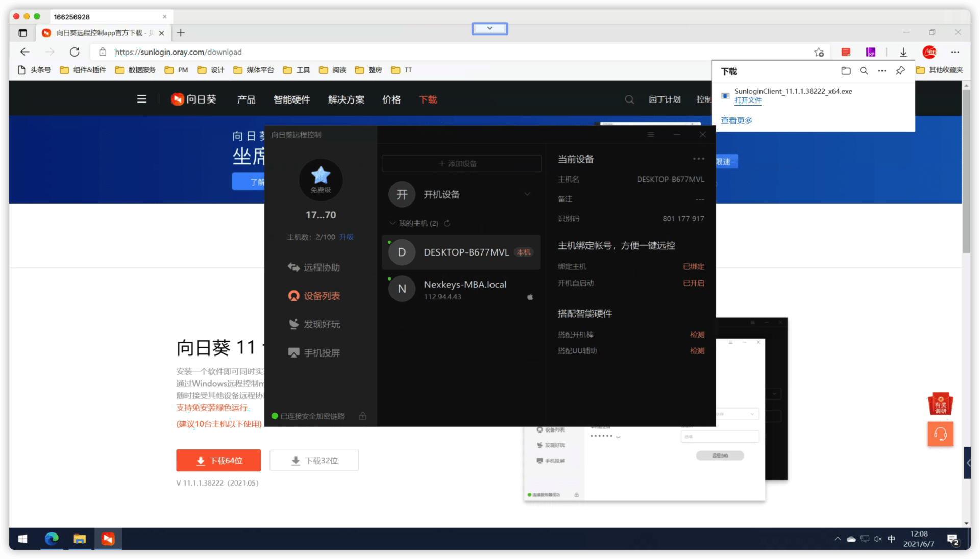Open Pricing (价格) nav item
Image resolution: width=980 pixels, height=559 pixels.
click(x=391, y=99)
